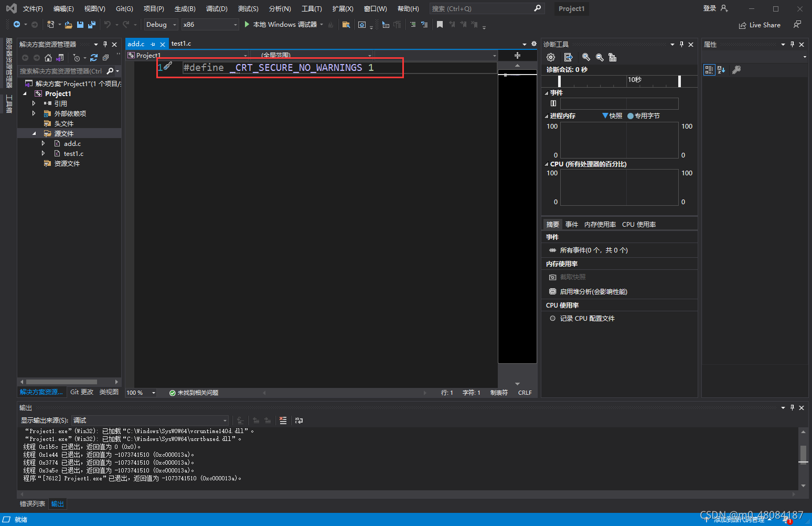
Task: Click the 登录 sign-in button
Action: pyautogui.click(x=715, y=8)
